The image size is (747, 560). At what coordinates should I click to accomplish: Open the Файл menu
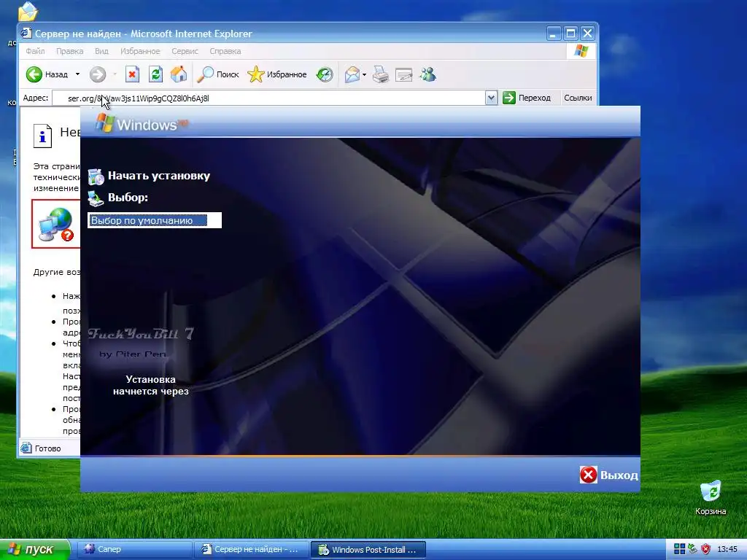[x=35, y=51]
